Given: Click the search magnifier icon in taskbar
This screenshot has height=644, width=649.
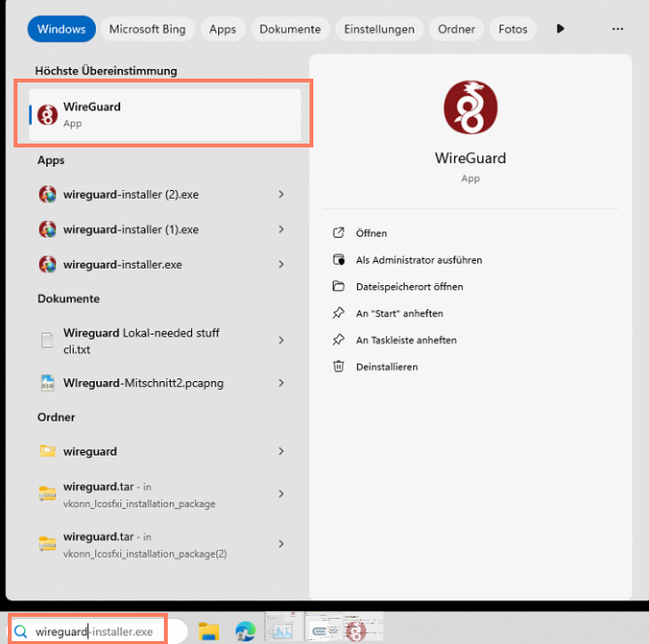Looking at the screenshot, I should [20, 631].
